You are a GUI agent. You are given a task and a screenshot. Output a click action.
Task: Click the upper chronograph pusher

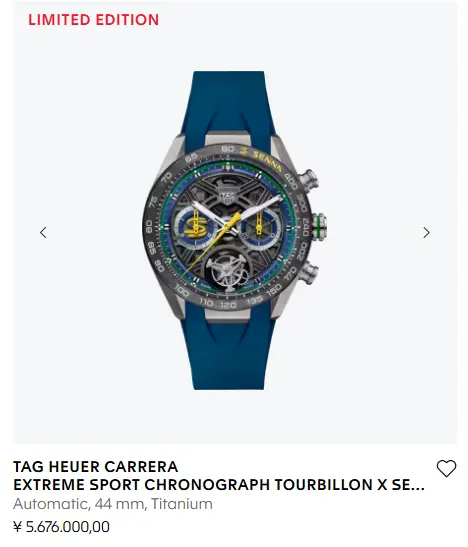[x=308, y=181]
